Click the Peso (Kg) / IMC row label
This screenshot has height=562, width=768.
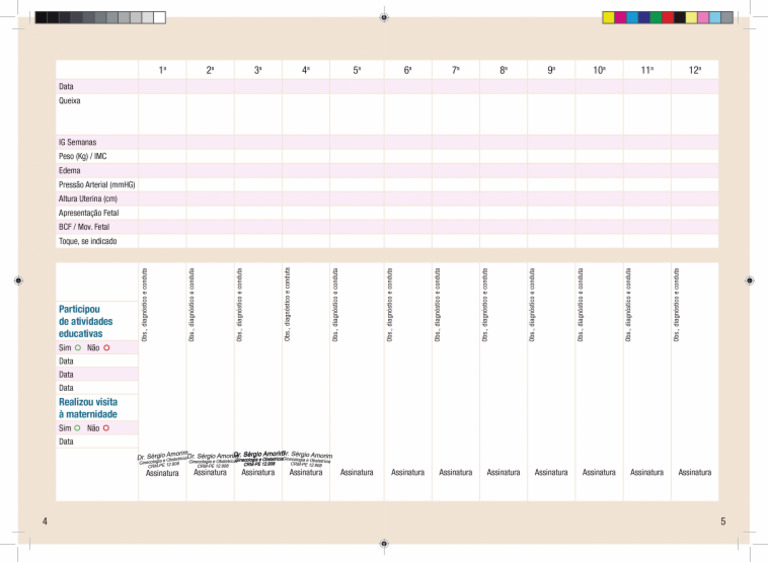click(83, 157)
